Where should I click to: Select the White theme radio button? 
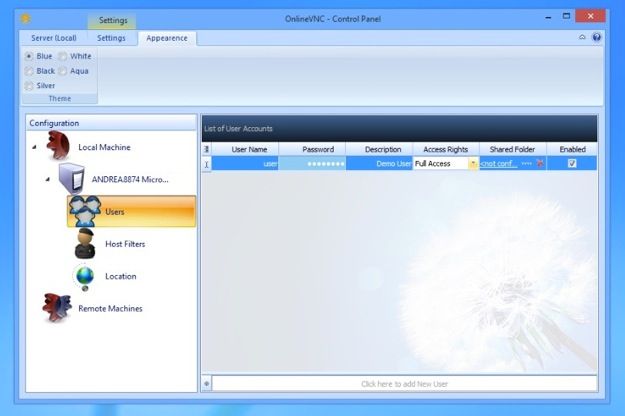tap(63, 56)
